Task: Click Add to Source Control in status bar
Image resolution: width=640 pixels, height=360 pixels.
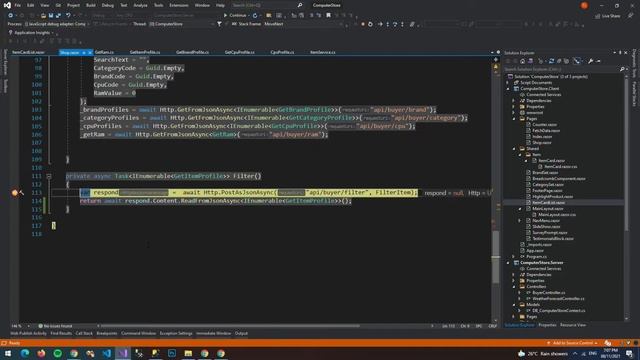Action: (x=573, y=343)
